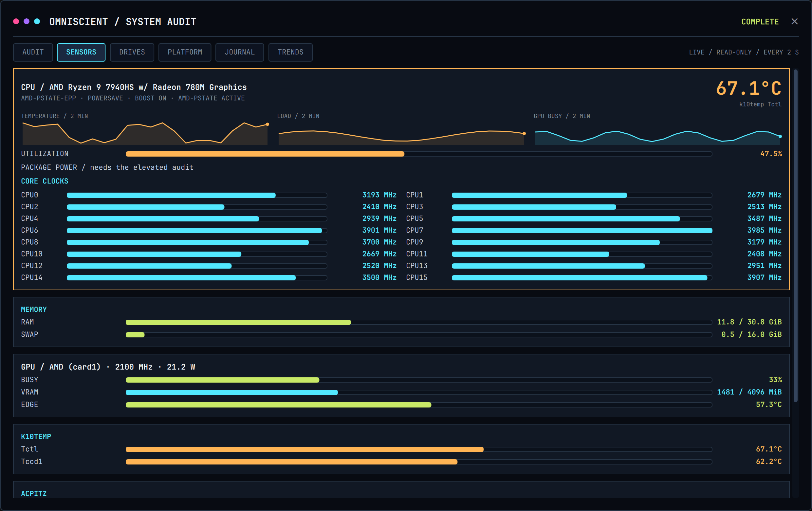The image size is (812, 511).
Task: Click the CORE CLOCKS heading
Action: pyautogui.click(x=45, y=181)
